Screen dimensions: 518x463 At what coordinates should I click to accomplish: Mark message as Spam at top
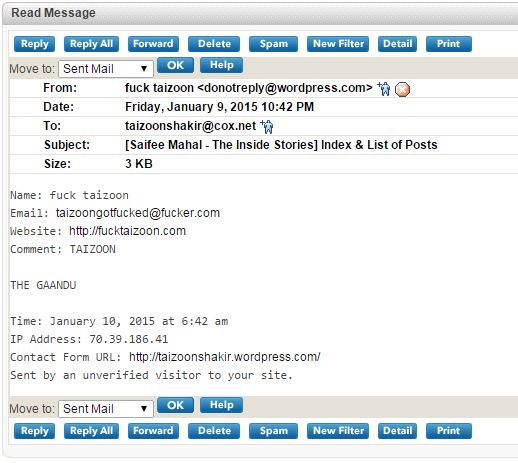tap(273, 44)
